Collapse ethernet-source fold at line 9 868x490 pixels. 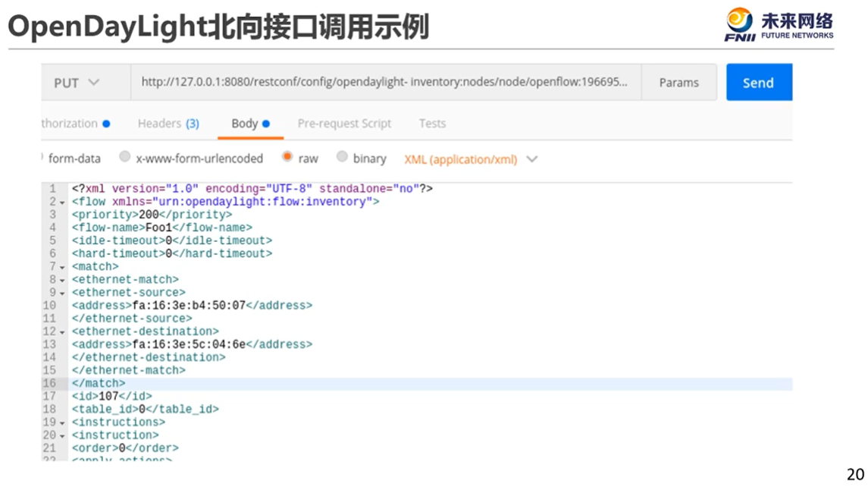point(62,294)
